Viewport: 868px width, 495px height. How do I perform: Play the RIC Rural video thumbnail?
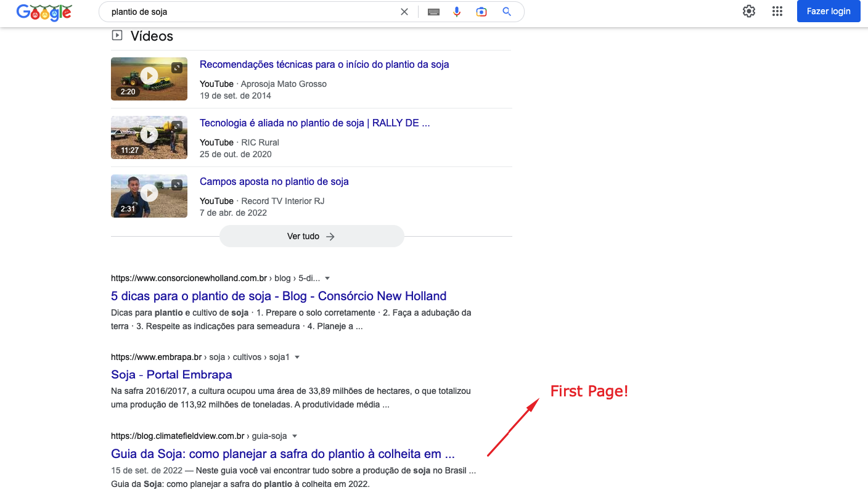(149, 137)
